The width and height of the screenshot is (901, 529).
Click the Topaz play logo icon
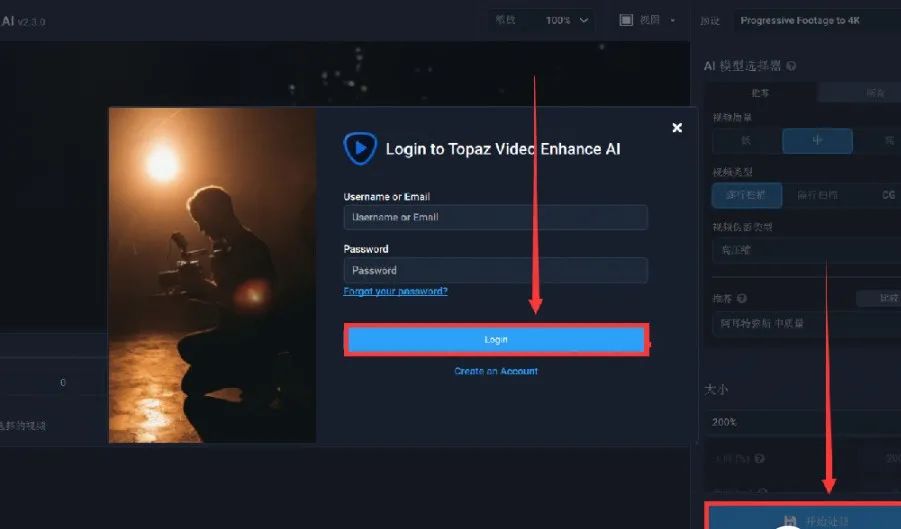coord(360,148)
